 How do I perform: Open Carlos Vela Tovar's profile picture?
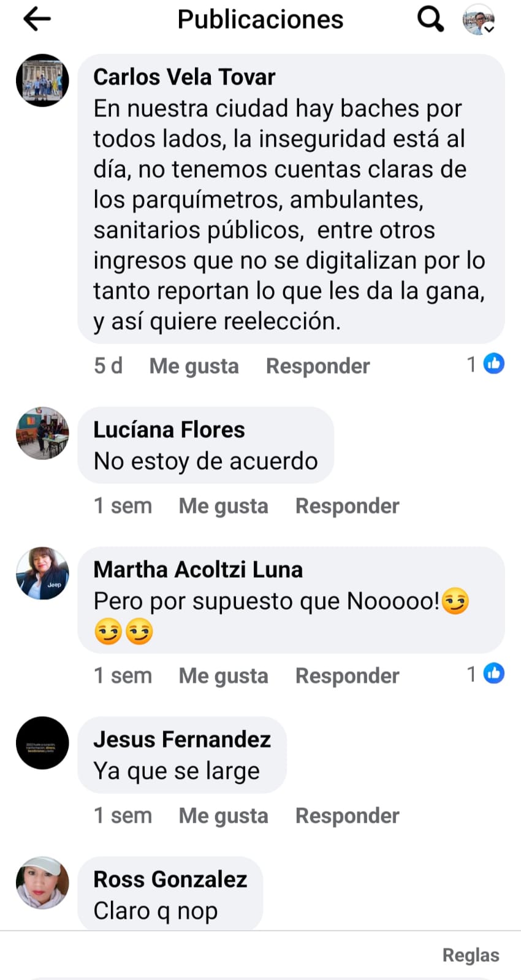(x=42, y=80)
